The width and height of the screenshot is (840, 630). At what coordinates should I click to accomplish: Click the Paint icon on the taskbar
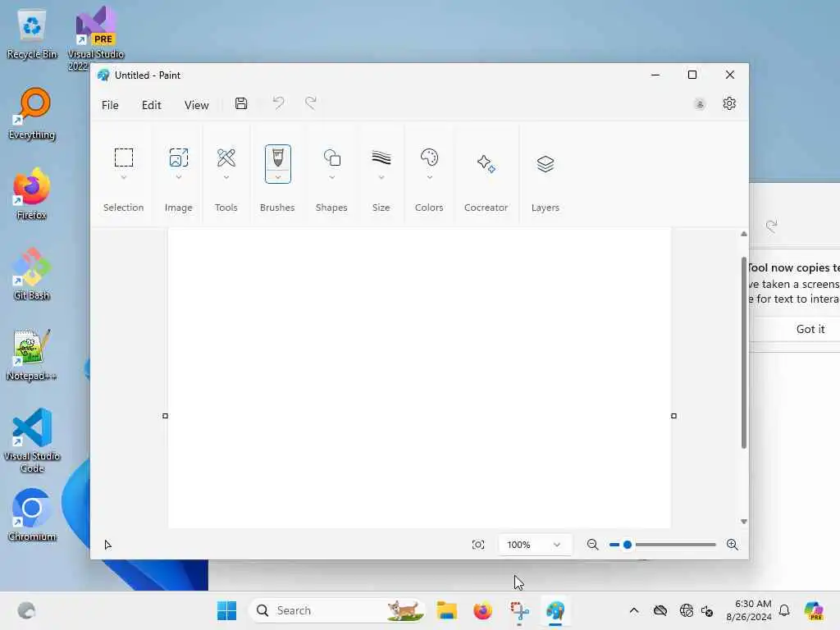coord(555,610)
